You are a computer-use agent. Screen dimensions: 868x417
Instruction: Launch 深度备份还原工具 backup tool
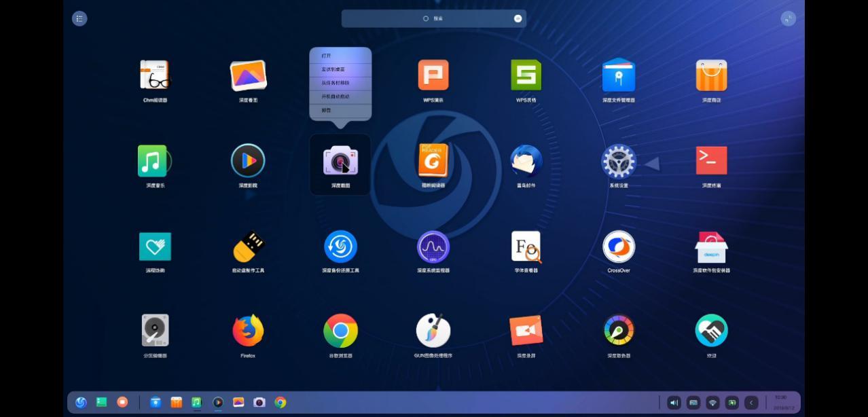click(x=340, y=247)
